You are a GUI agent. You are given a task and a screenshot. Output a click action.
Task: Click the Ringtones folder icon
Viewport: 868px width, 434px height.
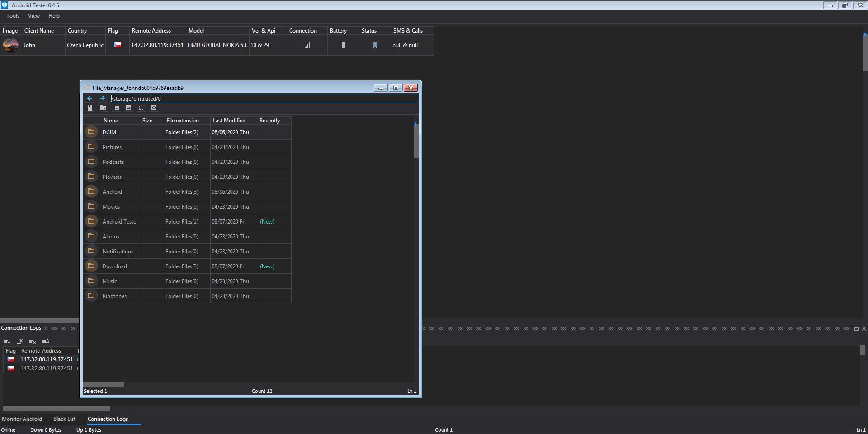click(91, 296)
